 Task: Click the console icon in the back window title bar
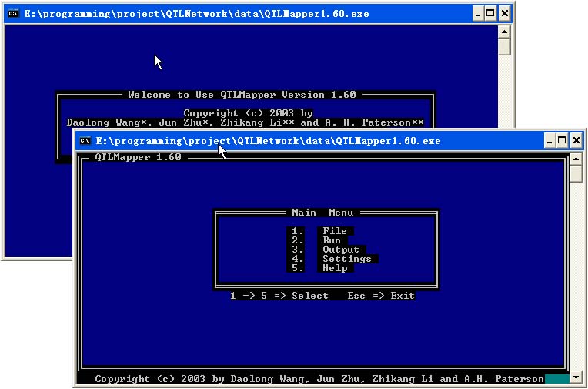pyautogui.click(x=14, y=14)
